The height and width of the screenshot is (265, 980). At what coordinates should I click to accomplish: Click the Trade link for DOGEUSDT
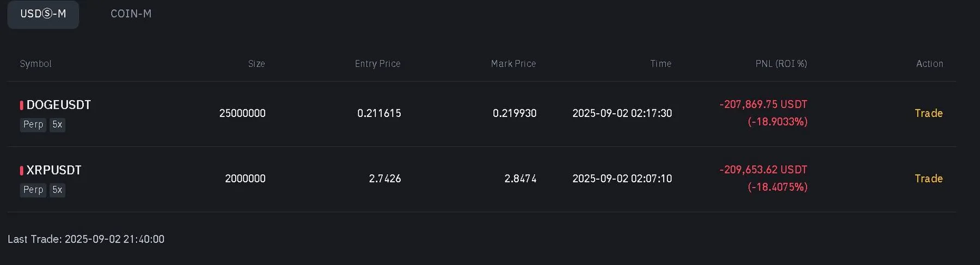click(928, 113)
